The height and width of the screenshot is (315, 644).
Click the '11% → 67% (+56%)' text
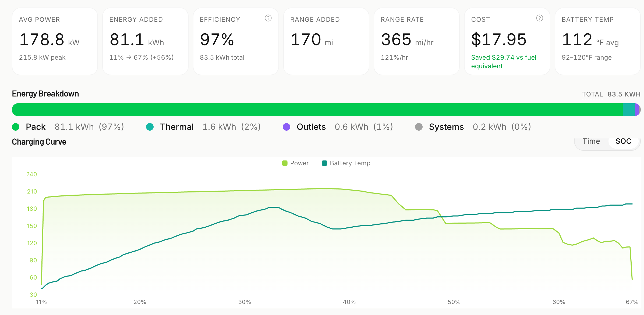(x=141, y=58)
